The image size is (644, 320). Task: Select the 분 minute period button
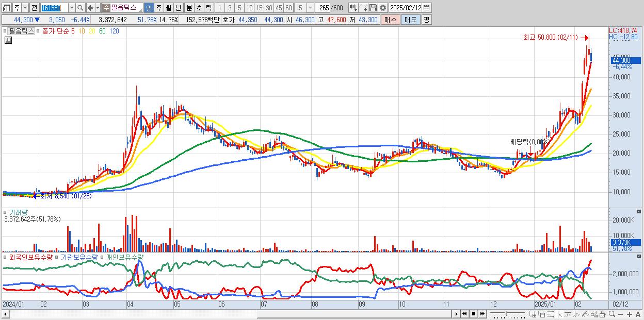click(x=189, y=8)
